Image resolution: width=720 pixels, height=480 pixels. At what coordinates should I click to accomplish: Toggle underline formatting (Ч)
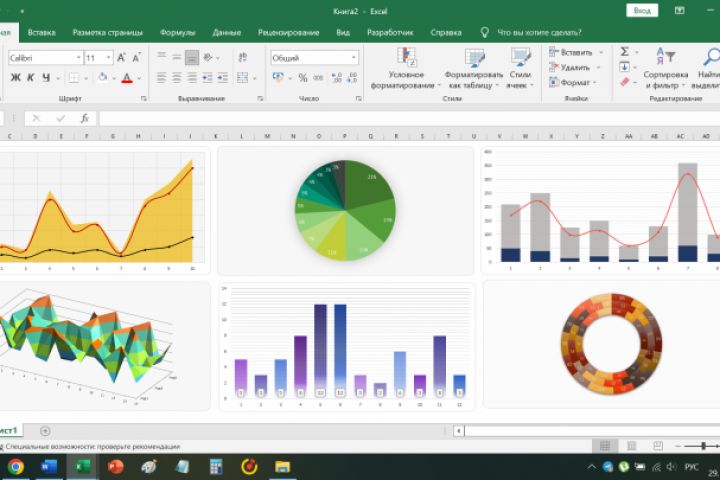click(46, 78)
